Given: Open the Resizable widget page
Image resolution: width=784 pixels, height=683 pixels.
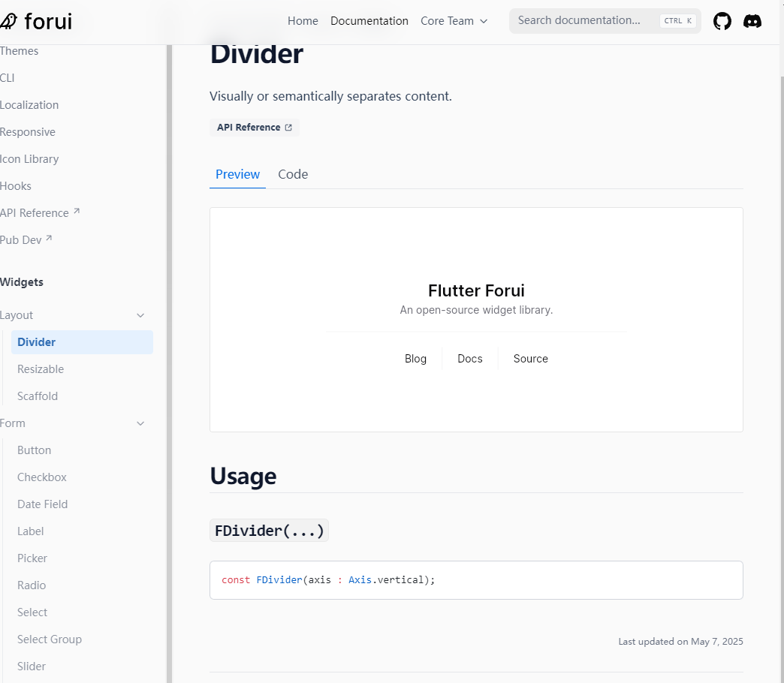Looking at the screenshot, I should (41, 369).
